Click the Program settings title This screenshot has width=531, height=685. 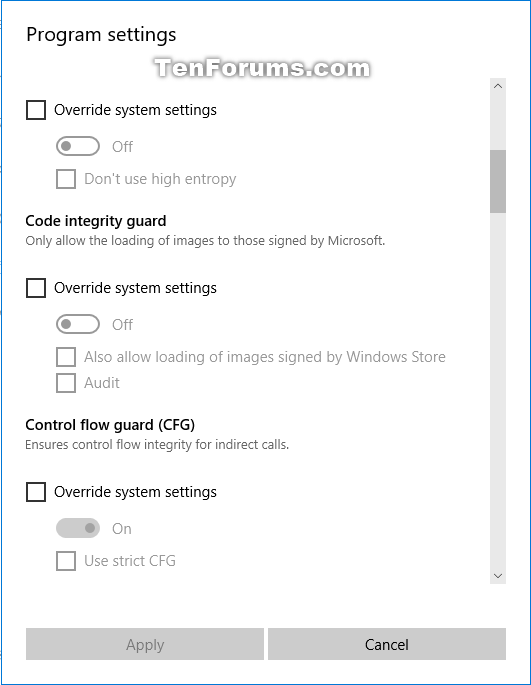(x=101, y=35)
